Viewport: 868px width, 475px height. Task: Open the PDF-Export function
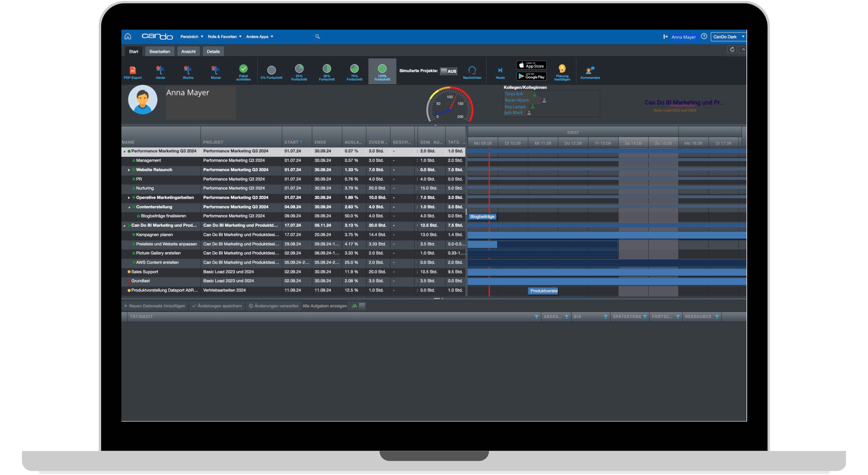(133, 71)
